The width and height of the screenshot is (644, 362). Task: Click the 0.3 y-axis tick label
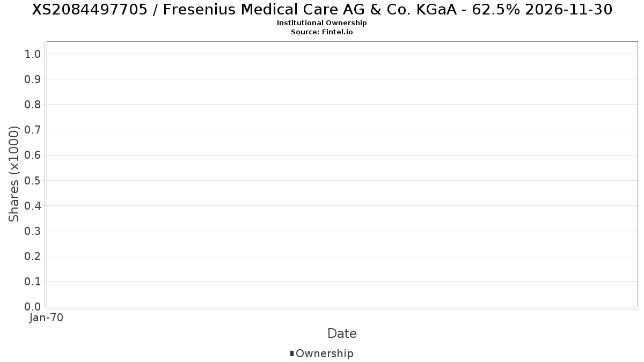point(33,231)
